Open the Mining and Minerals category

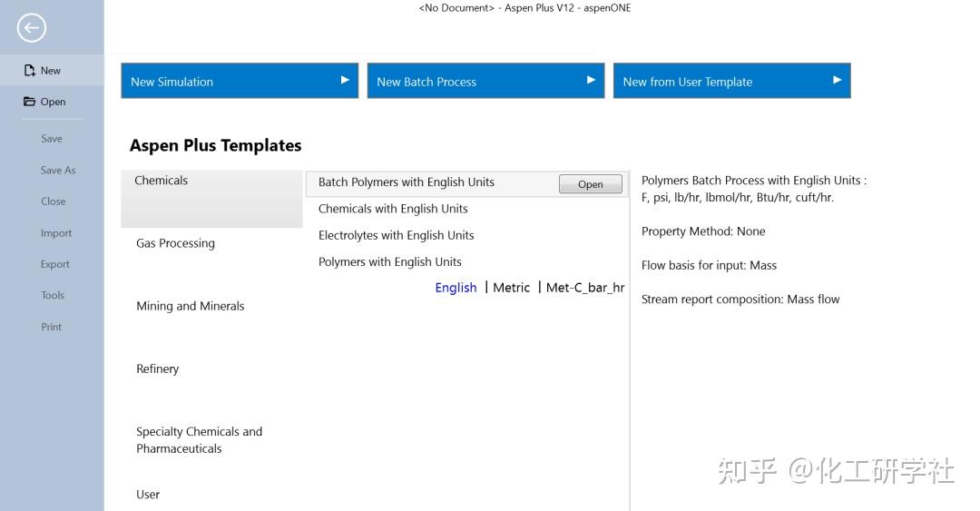[x=190, y=306]
